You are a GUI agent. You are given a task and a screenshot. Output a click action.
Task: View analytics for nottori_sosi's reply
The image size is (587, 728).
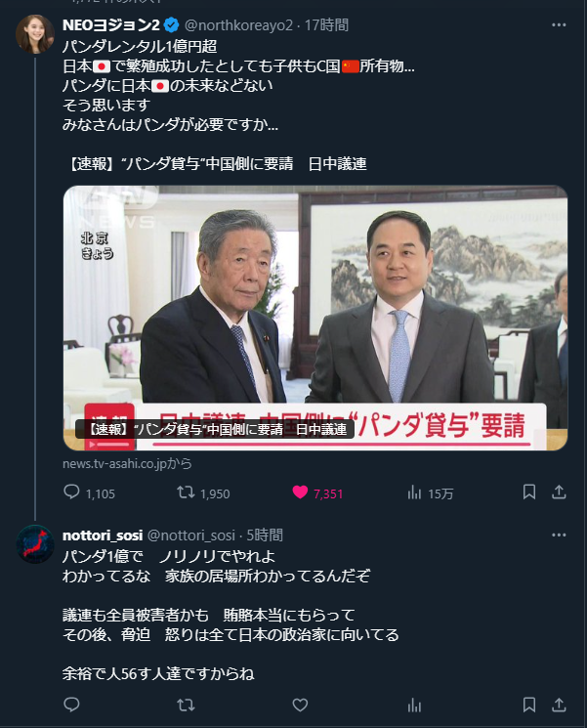(414, 705)
